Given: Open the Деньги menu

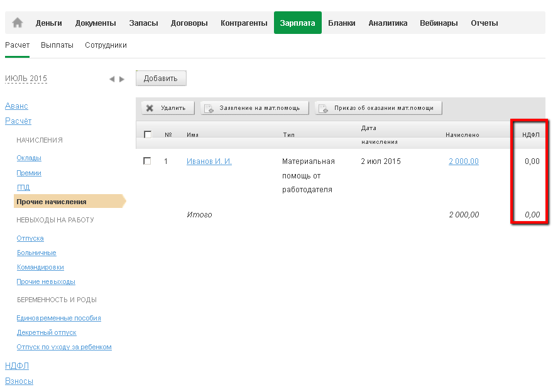Looking at the screenshot, I should tap(48, 23).
